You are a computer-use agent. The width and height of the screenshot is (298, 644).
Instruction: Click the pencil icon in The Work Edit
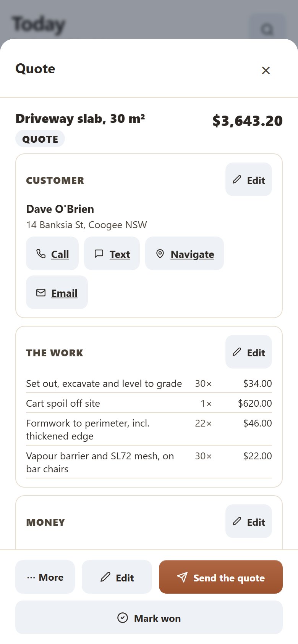tap(237, 352)
